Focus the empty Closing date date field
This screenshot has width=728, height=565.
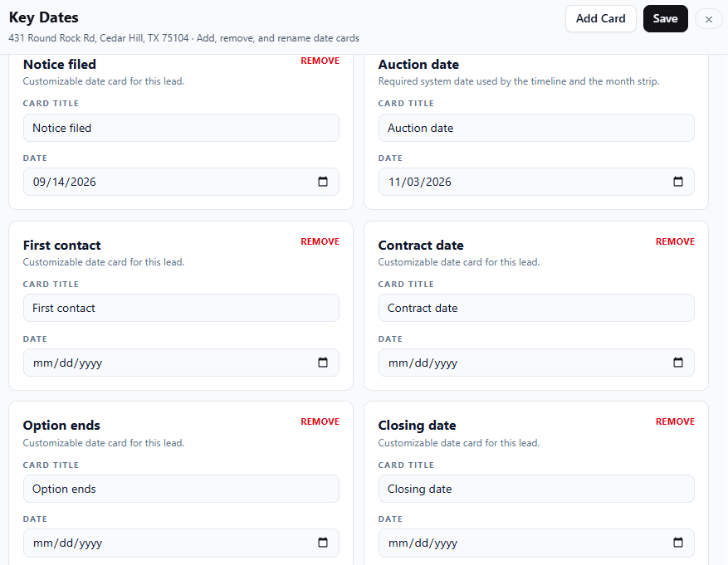(x=536, y=543)
